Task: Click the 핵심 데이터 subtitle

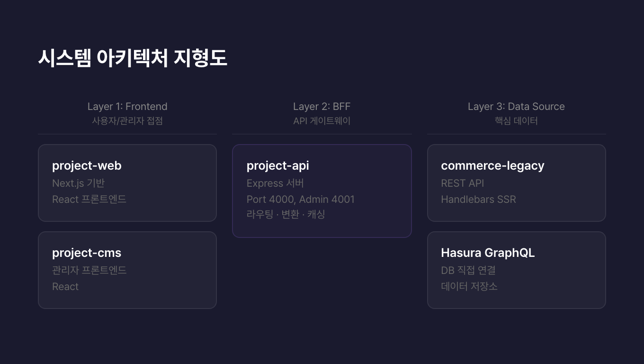Action: pyautogui.click(x=516, y=121)
